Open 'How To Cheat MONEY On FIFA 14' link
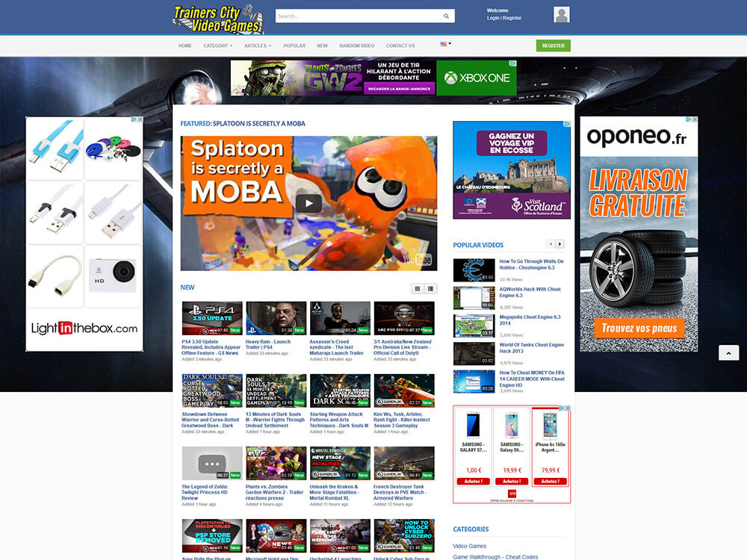 coord(532,379)
